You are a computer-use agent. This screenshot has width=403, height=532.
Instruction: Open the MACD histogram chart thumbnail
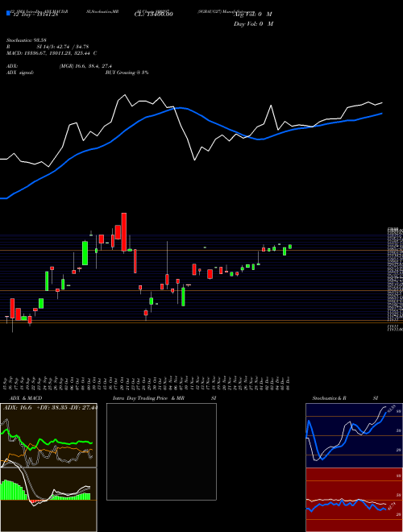48,500
